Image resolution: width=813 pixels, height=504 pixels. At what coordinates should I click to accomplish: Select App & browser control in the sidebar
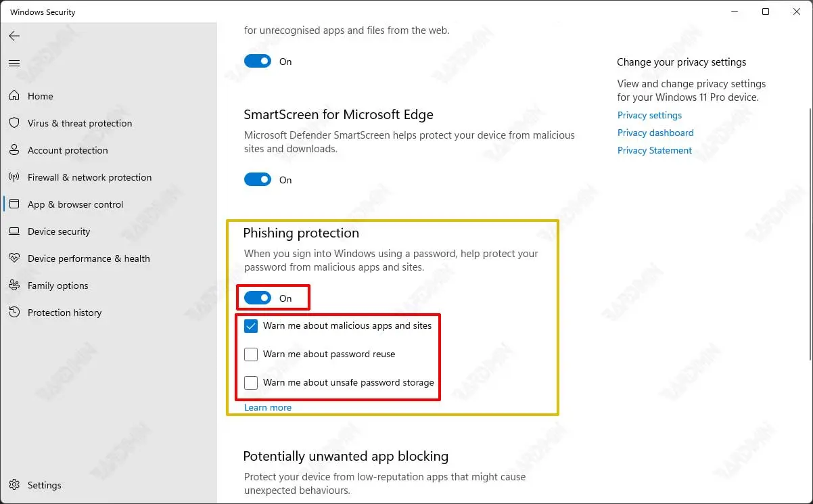point(75,204)
